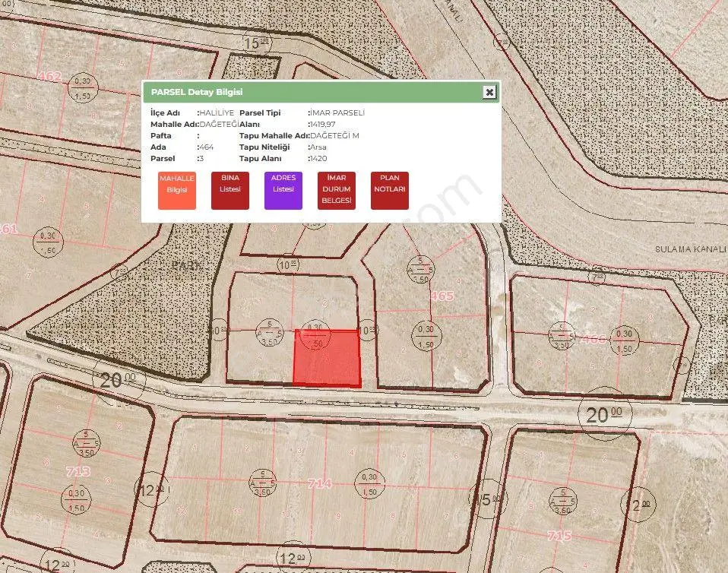Open PLAN NOTLARI button
728x573 pixels.
[390, 191]
